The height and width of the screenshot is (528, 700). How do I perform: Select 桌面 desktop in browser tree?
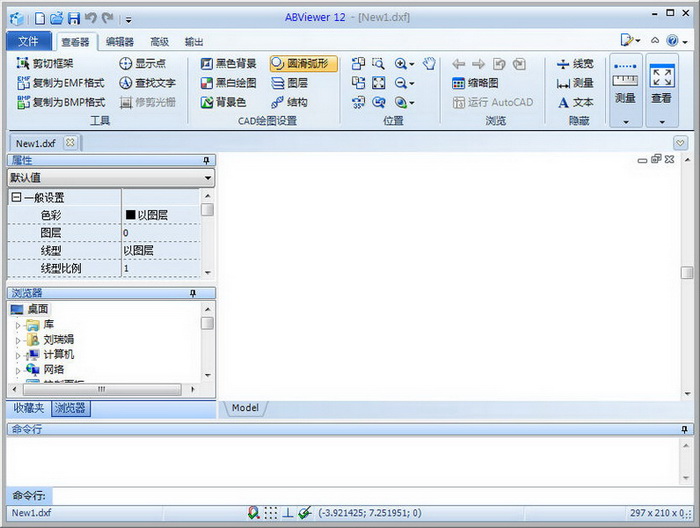(x=38, y=309)
